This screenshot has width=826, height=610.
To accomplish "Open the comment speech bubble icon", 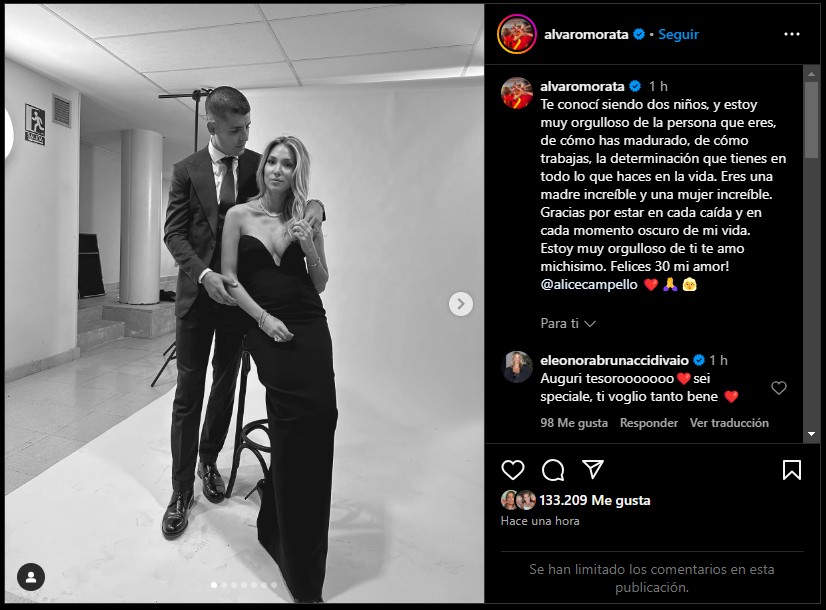I will tap(553, 470).
